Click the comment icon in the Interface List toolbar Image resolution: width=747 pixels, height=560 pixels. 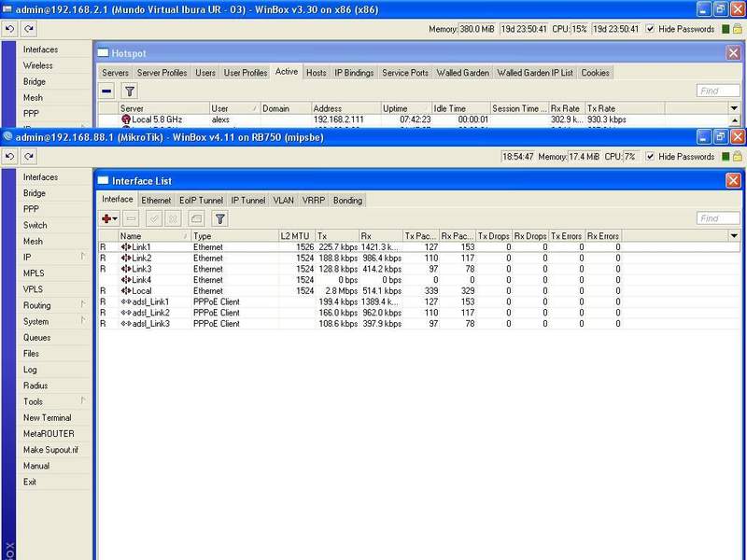(196, 218)
